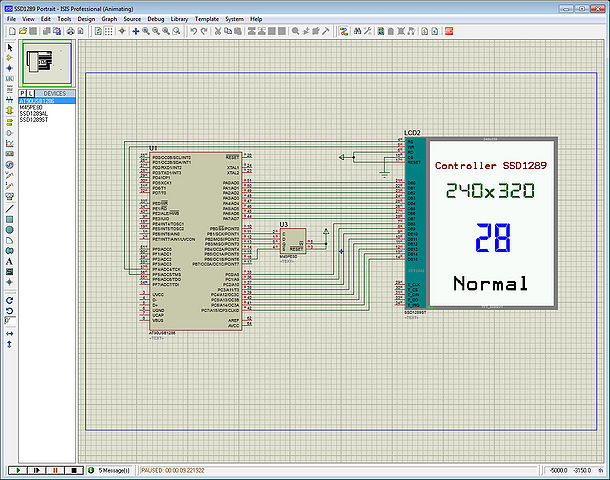Open the Template menu

click(x=207, y=19)
